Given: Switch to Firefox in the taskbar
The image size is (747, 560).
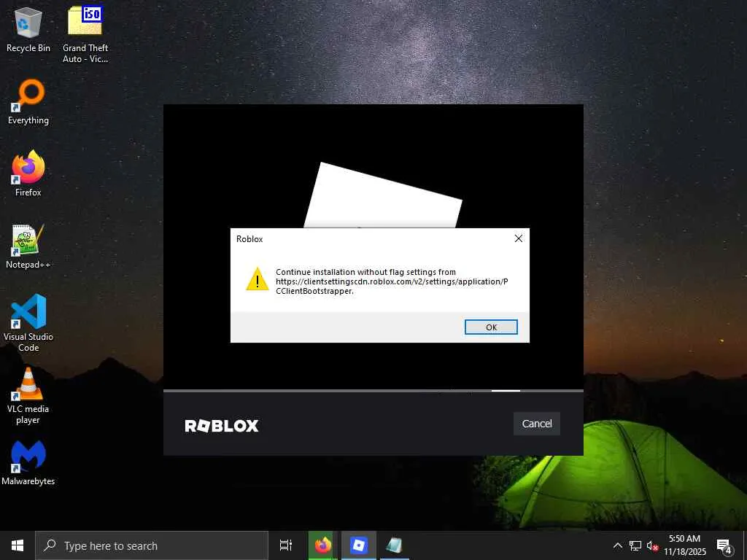Looking at the screenshot, I should point(322,545).
